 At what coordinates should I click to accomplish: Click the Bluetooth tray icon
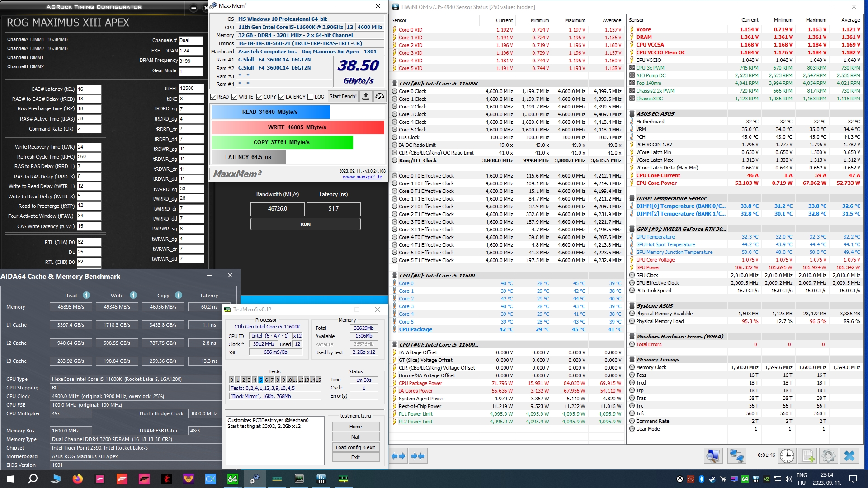coord(702,479)
